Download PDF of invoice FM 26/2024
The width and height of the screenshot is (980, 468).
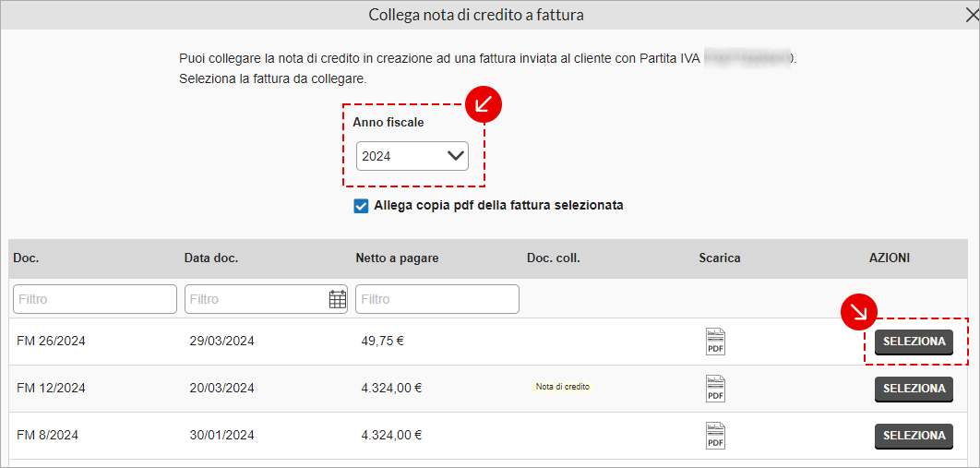(715, 342)
